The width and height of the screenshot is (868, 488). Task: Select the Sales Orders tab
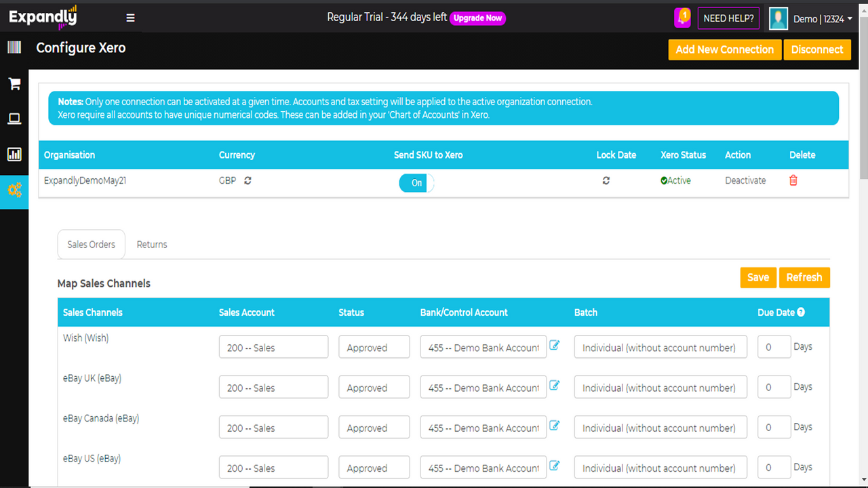pyautogui.click(x=91, y=244)
